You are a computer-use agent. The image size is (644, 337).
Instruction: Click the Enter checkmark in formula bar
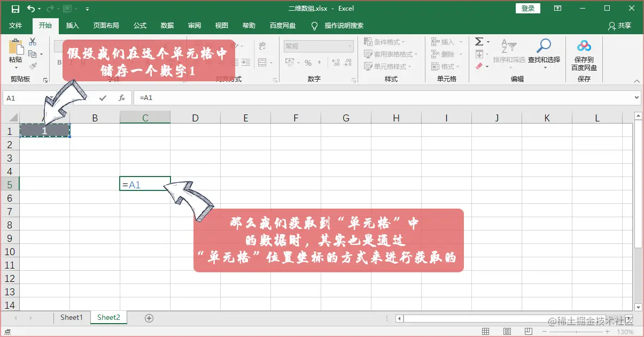click(x=103, y=98)
